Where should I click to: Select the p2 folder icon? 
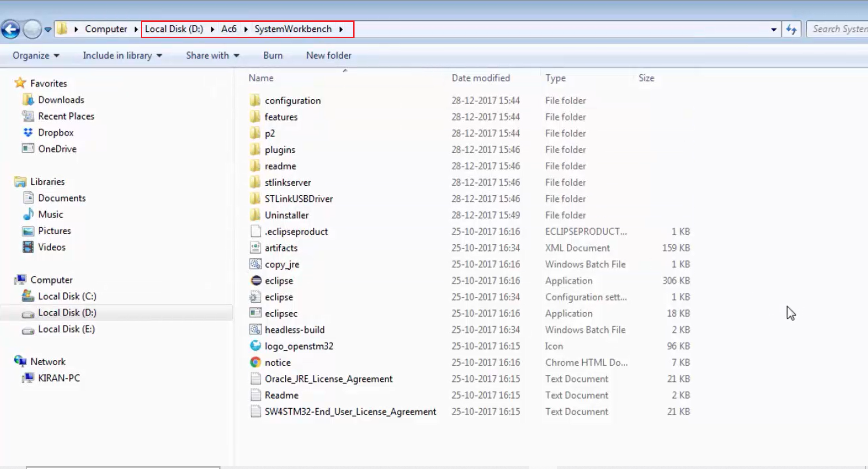255,133
